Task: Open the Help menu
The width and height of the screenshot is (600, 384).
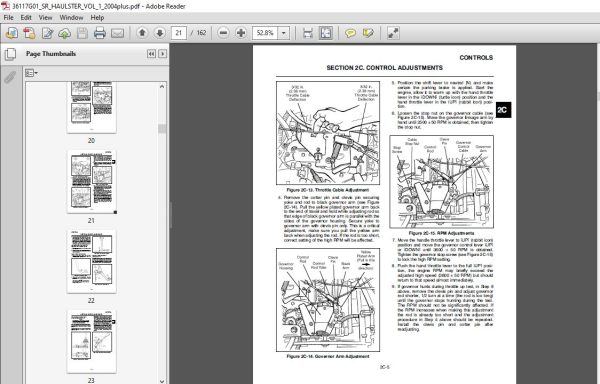Action: [x=97, y=18]
